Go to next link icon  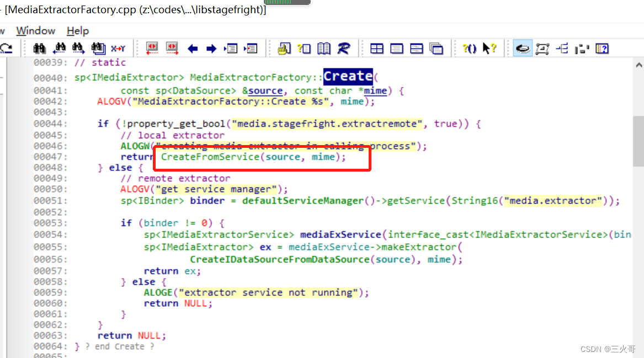[x=172, y=49]
